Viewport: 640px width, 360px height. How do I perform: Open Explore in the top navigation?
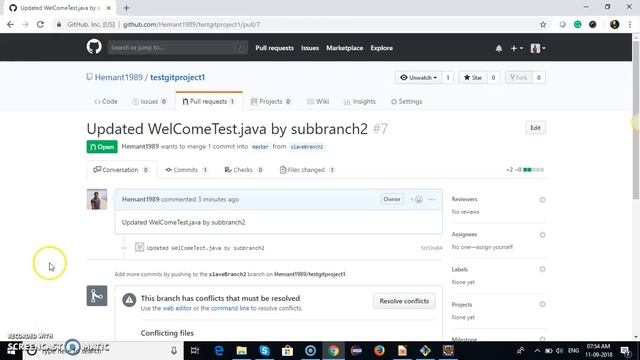[382, 48]
